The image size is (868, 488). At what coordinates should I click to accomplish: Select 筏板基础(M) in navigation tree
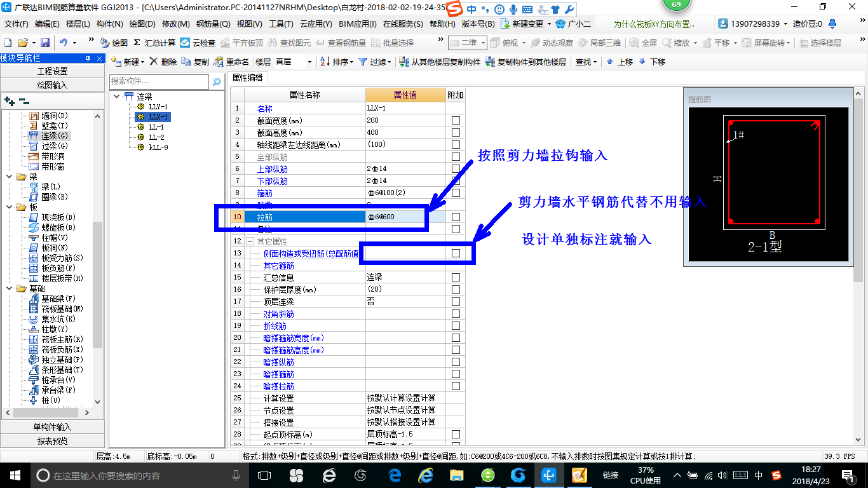(x=57, y=309)
